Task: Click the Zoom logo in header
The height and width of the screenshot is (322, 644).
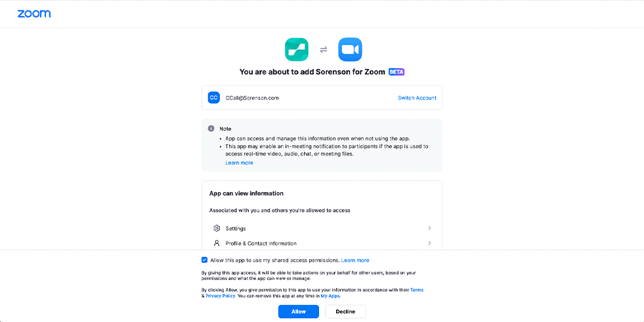Action: (x=34, y=14)
